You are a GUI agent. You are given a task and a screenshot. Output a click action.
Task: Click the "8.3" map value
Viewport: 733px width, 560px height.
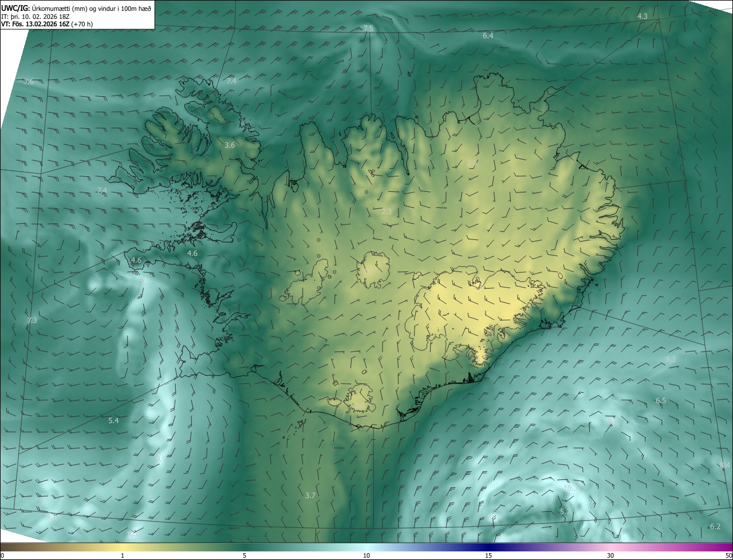pos(671,359)
